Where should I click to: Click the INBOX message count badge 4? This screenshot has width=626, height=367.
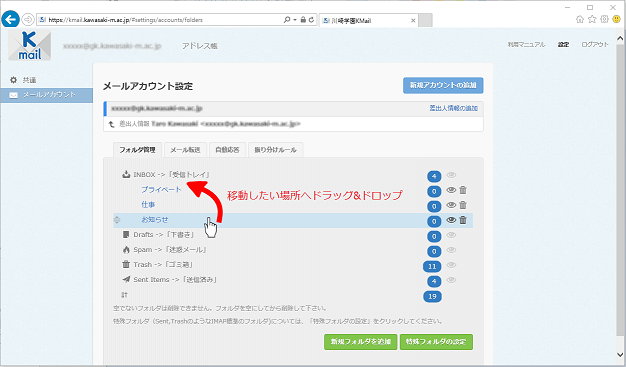coord(434,176)
